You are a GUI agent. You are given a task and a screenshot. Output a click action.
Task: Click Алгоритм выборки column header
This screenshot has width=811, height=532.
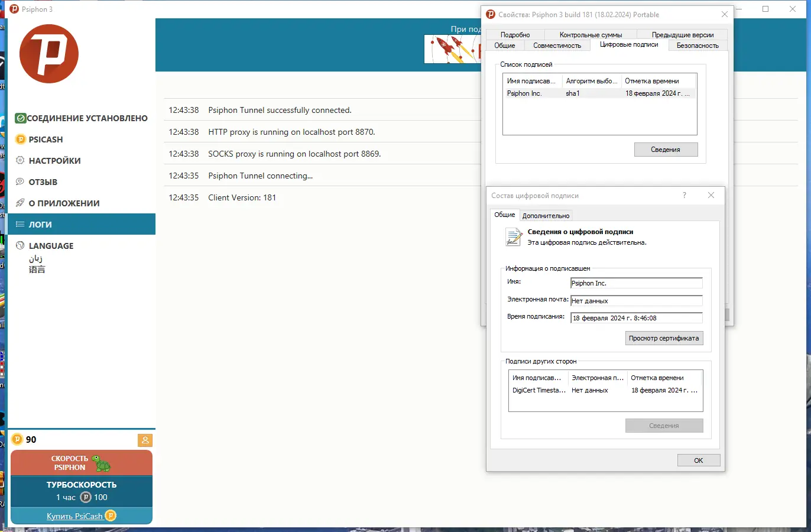point(591,81)
